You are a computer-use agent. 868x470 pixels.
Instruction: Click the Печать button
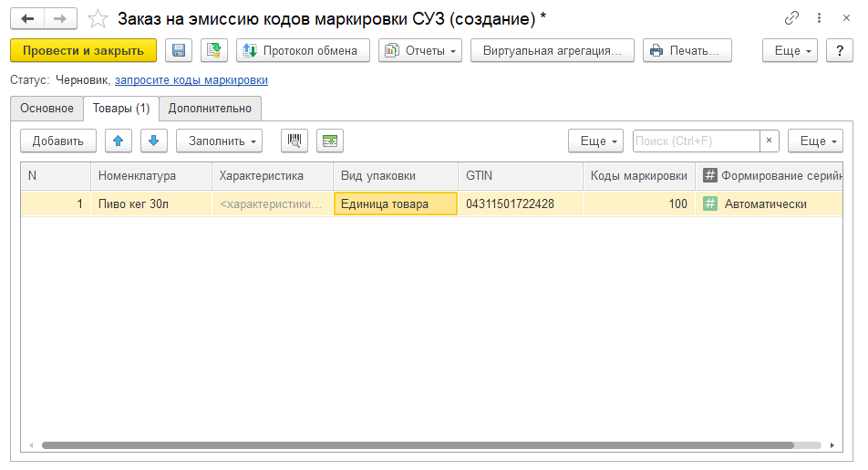click(x=687, y=50)
